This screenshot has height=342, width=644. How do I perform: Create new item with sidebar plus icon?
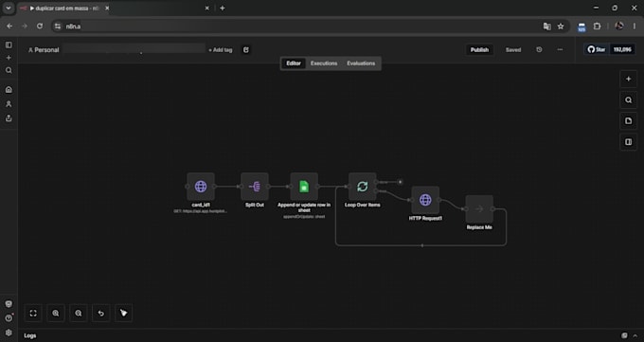coord(9,58)
